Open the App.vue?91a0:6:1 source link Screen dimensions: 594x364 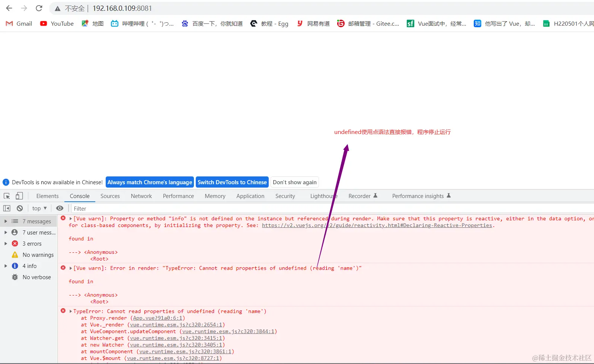[x=158, y=318]
